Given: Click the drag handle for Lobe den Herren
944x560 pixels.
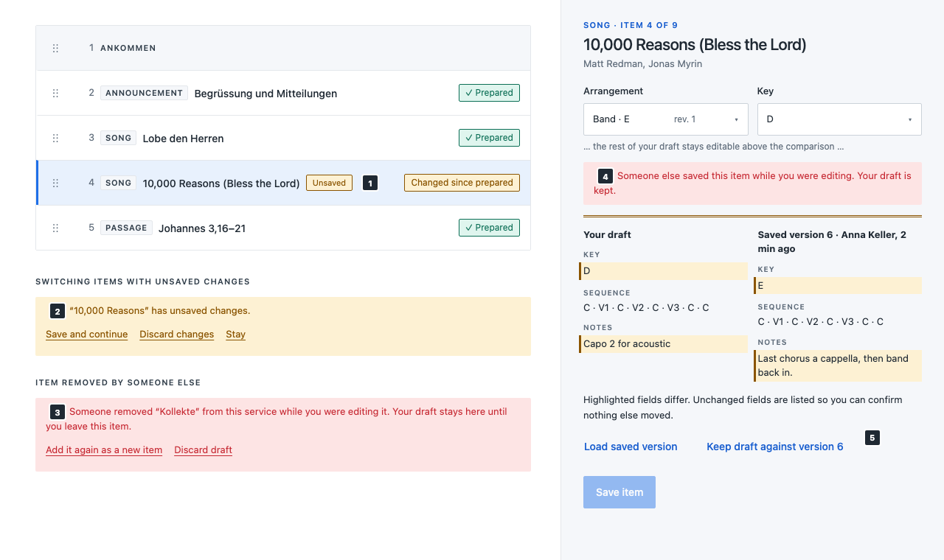Looking at the screenshot, I should (55, 139).
